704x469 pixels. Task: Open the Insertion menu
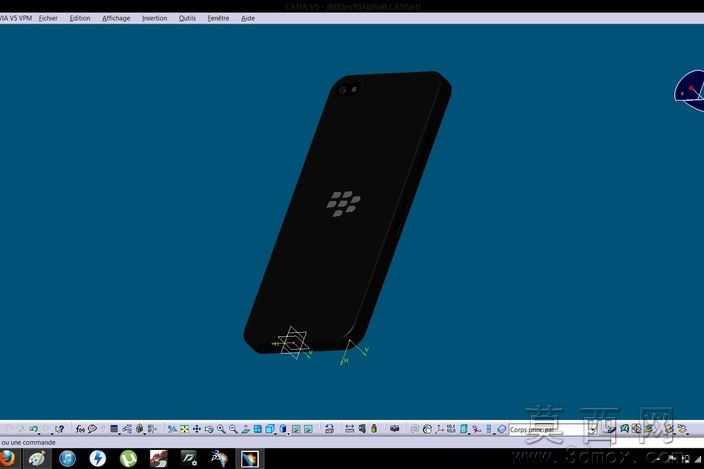pos(154,18)
